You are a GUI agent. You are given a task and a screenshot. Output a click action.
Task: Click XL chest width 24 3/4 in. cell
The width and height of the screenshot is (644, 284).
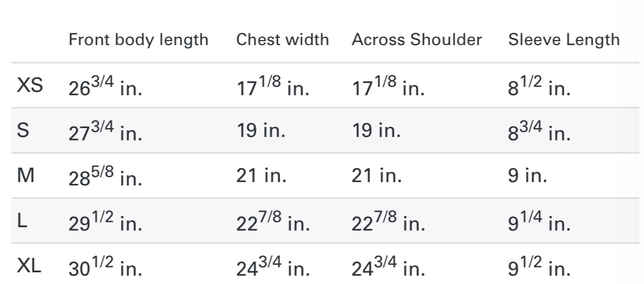[272, 267]
